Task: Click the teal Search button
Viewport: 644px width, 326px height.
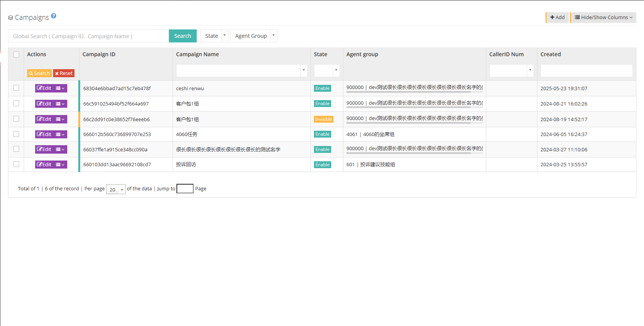Action: coord(183,36)
